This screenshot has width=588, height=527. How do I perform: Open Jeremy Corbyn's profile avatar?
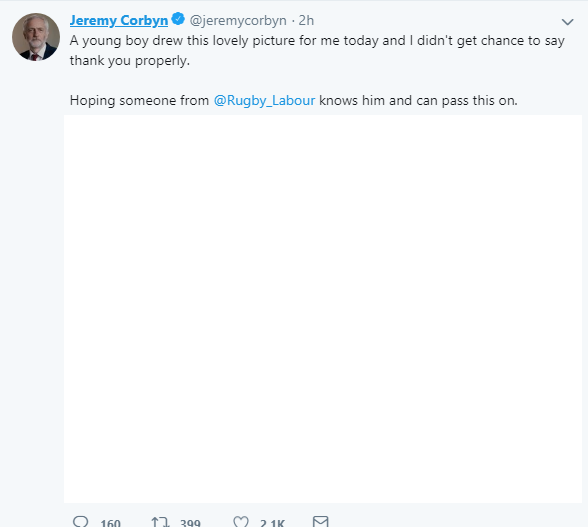(36, 37)
